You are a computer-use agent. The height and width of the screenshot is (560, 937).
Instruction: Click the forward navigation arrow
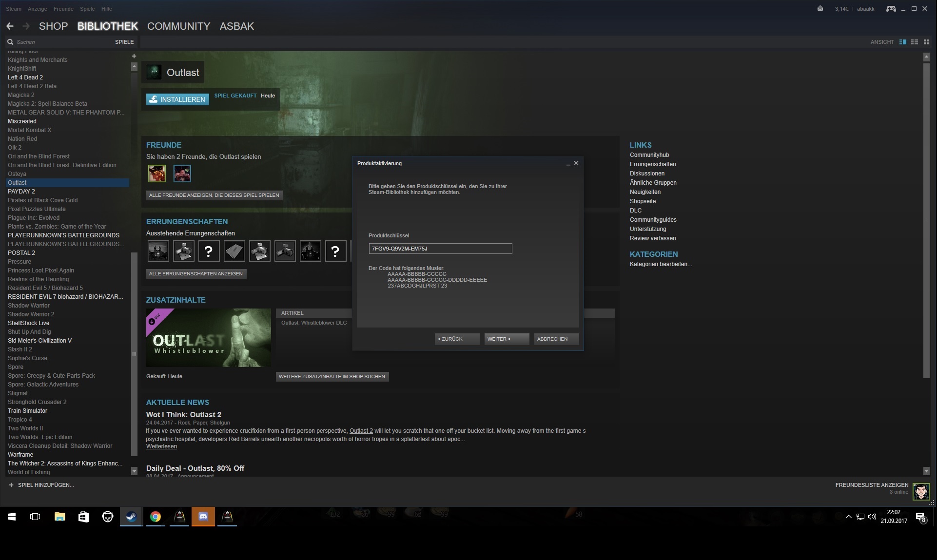(26, 26)
